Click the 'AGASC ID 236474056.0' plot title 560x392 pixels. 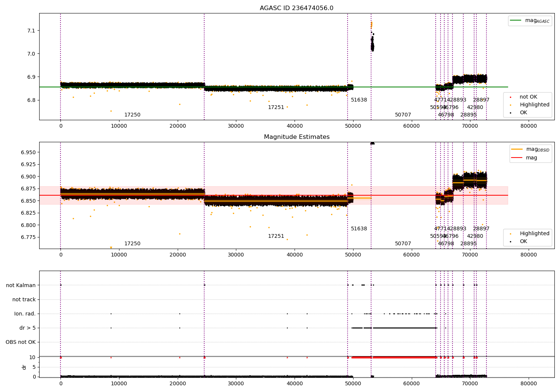[x=296, y=8]
